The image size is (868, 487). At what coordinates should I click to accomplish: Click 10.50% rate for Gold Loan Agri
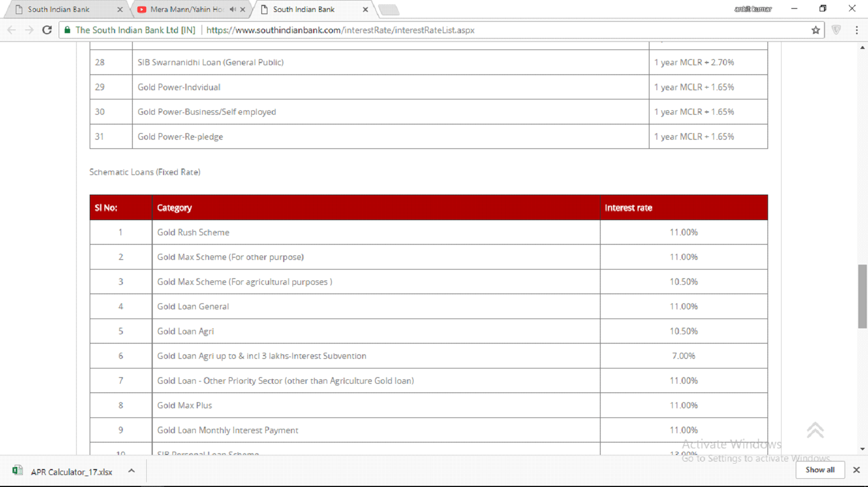pyautogui.click(x=684, y=331)
